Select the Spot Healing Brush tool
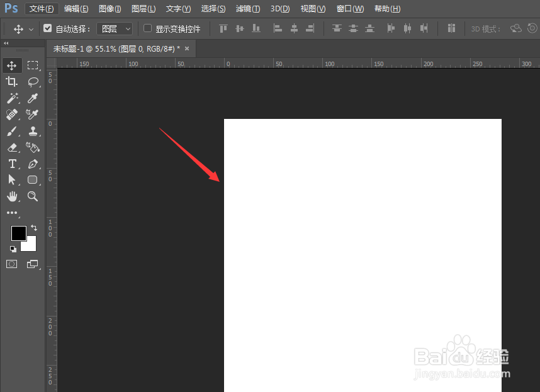 coord(12,115)
